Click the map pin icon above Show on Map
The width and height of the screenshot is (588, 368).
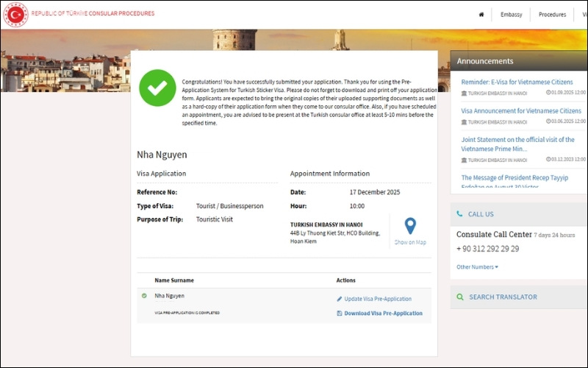410,226
